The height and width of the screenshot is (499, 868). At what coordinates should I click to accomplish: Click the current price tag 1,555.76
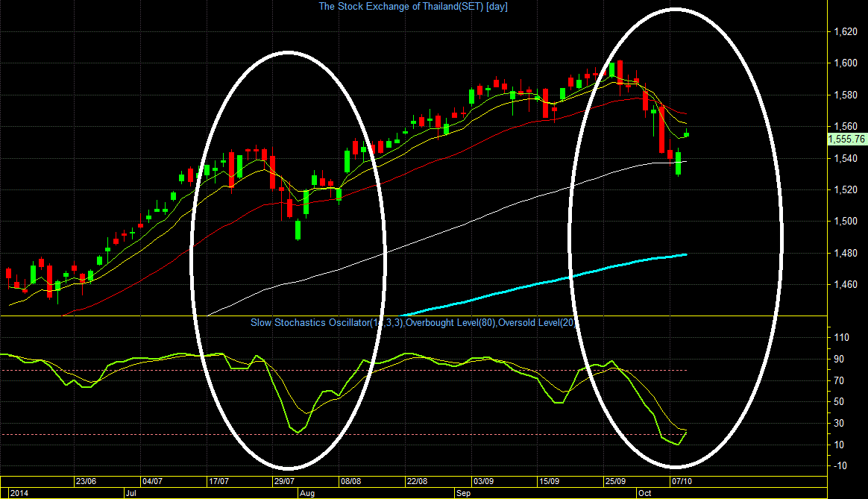[846, 139]
